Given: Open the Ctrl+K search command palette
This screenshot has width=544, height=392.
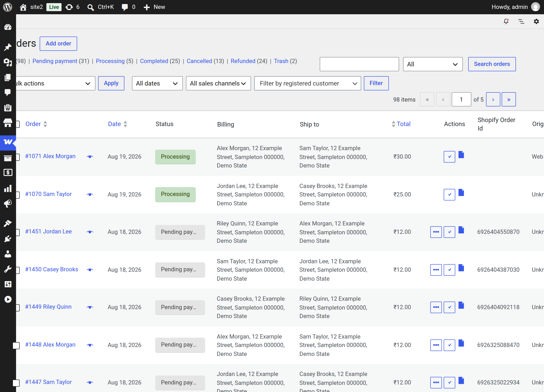Looking at the screenshot, I should click(x=101, y=7).
